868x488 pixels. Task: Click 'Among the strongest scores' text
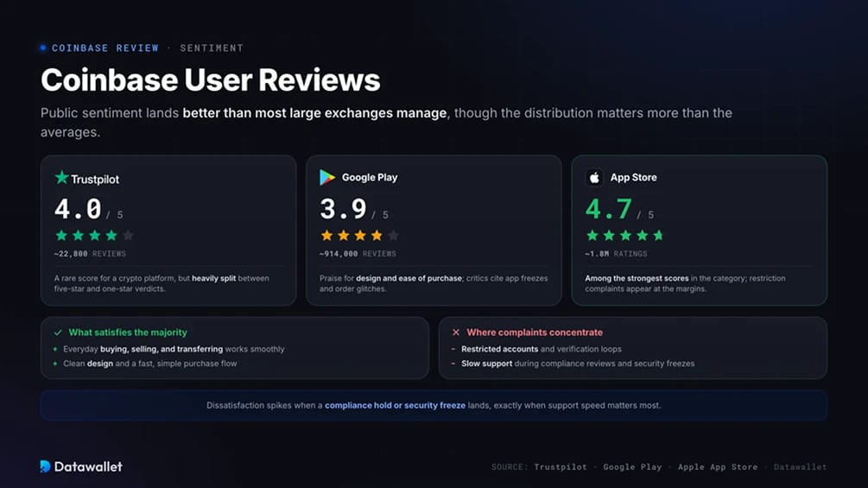coord(637,278)
